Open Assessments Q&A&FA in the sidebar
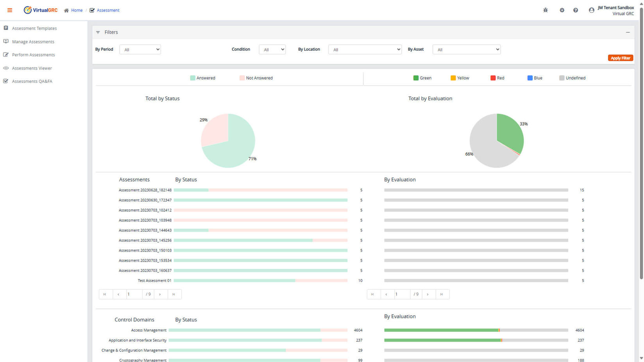Image resolution: width=644 pixels, height=362 pixels. pos(32,81)
